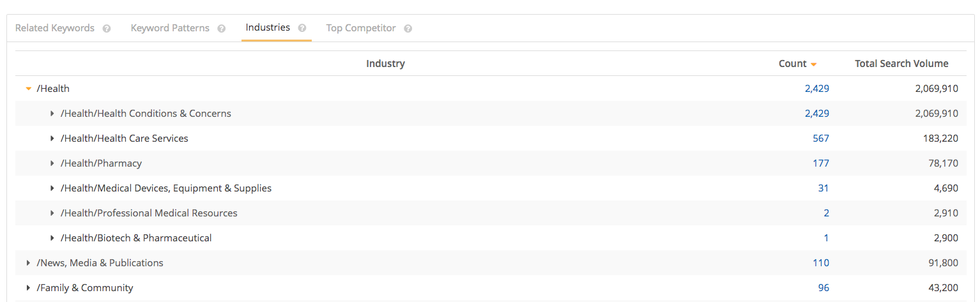Sort by Total Search Volume column header

pyautogui.click(x=901, y=64)
